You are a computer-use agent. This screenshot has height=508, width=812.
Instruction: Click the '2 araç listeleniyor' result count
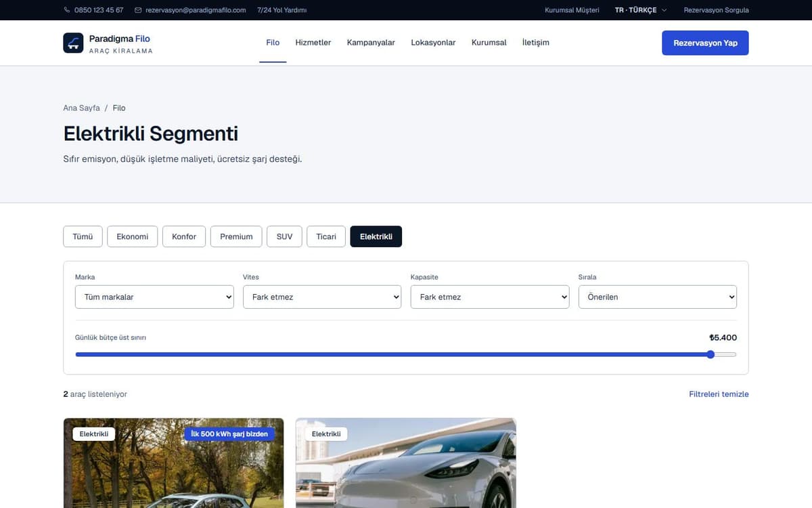[95, 394]
